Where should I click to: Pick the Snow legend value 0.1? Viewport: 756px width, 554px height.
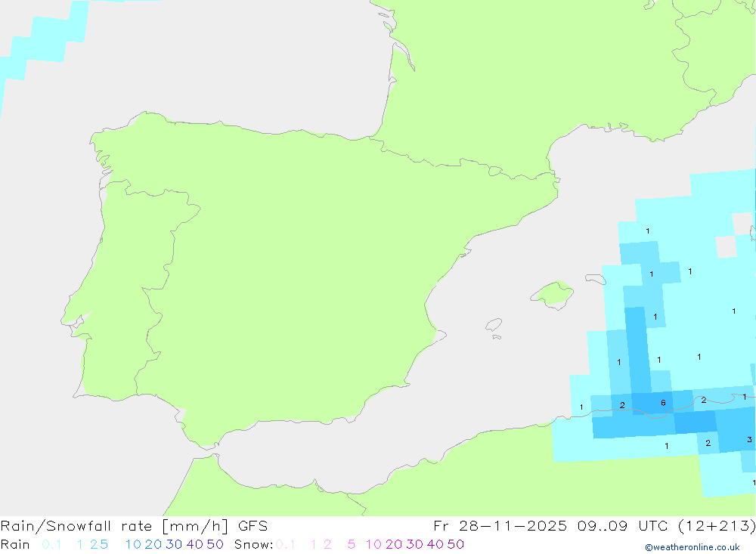click(x=286, y=544)
